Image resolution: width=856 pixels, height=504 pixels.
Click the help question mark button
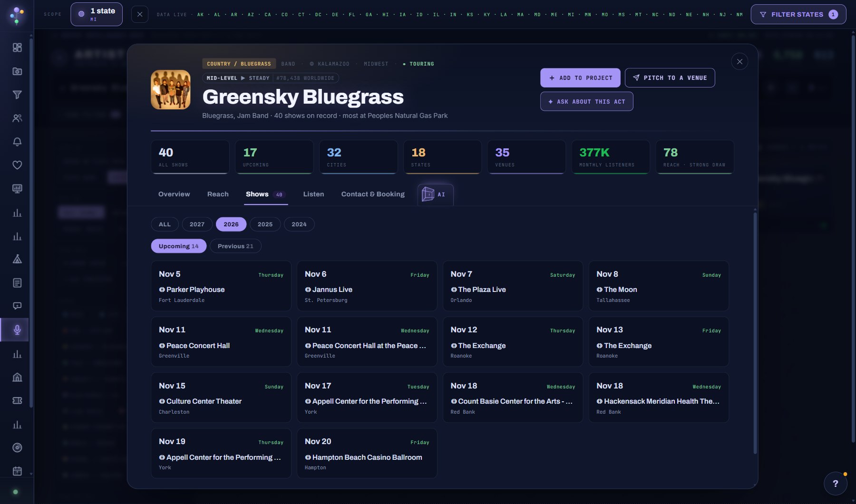click(836, 484)
